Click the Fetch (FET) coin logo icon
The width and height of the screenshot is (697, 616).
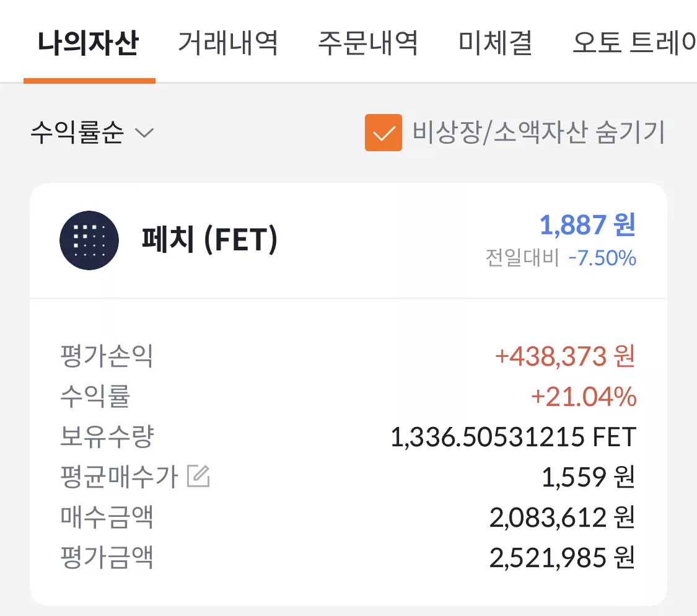click(89, 240)
